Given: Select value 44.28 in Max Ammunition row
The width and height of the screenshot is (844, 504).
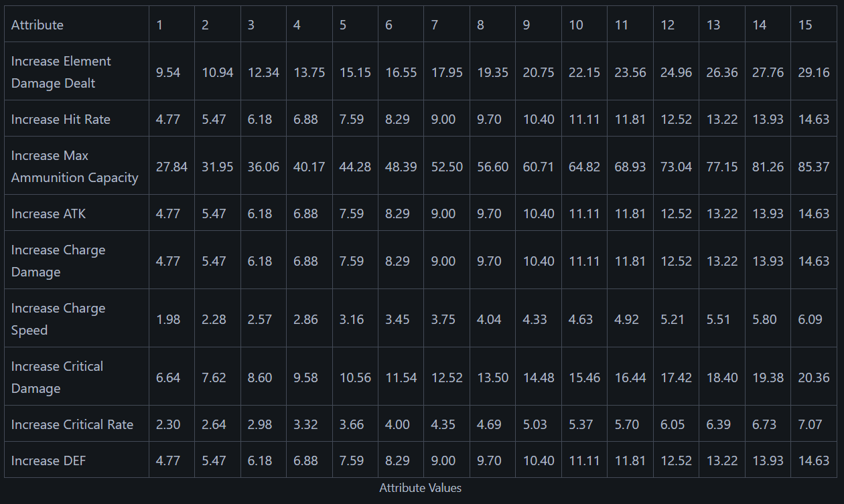Looking at the screenshot, I should [355, 167].
